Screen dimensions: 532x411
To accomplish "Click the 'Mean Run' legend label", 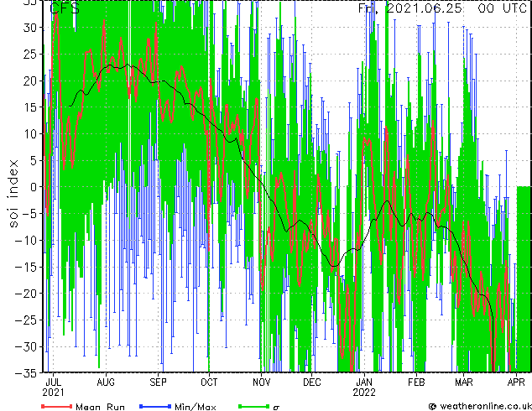I will click(x=100, y=407).
